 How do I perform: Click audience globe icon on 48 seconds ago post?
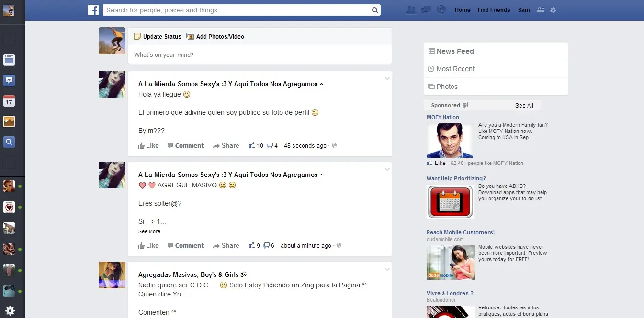(x=334, y=146)
